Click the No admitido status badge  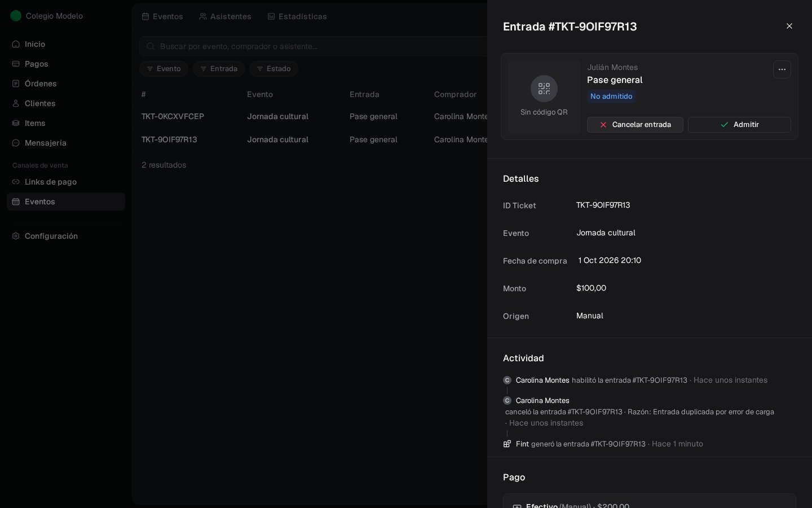point(611,97)
